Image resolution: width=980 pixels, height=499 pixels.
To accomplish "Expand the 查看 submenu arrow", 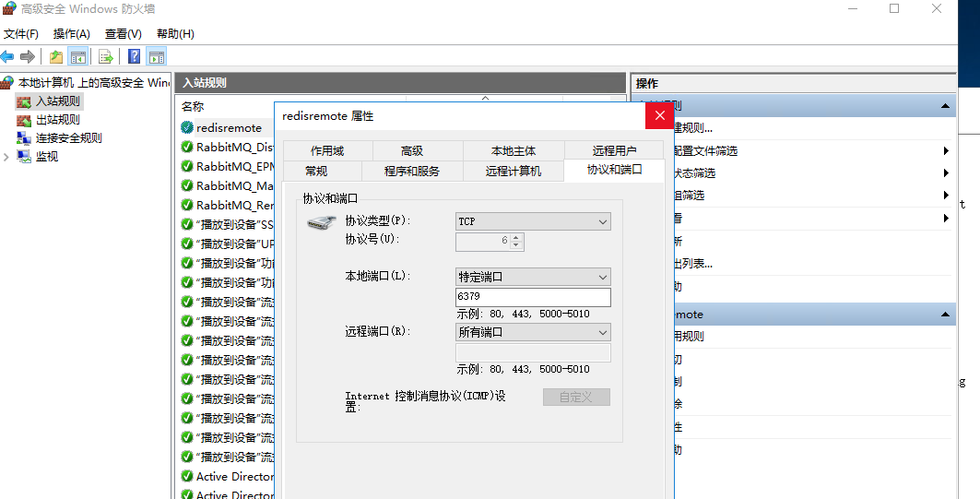I will [946, 219].
